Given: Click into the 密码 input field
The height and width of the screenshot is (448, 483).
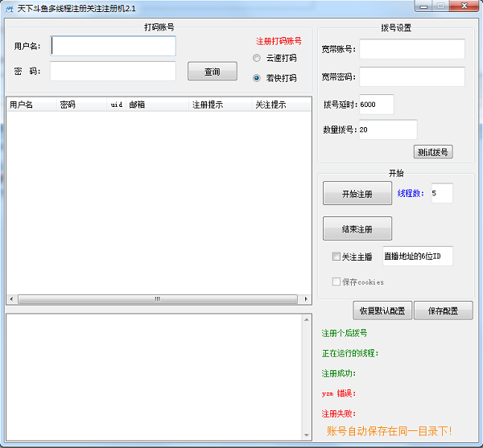Looking at the screenshot, I should click(x=113, y=71).
